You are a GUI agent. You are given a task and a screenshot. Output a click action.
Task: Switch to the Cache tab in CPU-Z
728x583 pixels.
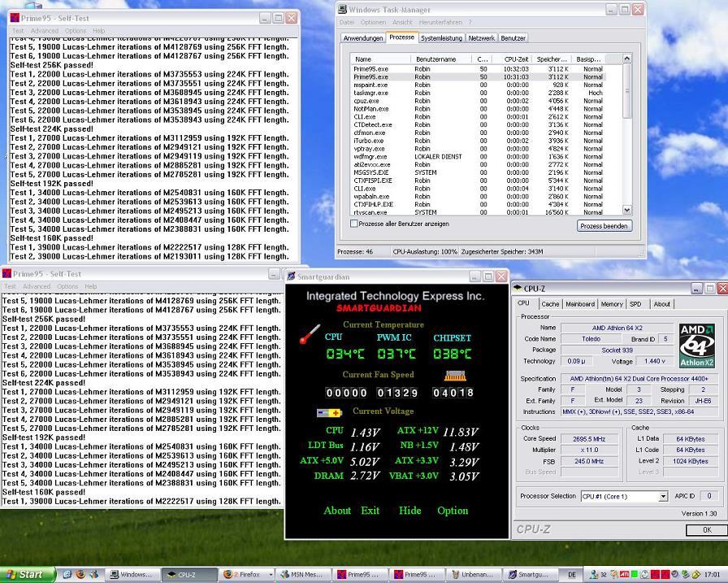pos(550,304)
